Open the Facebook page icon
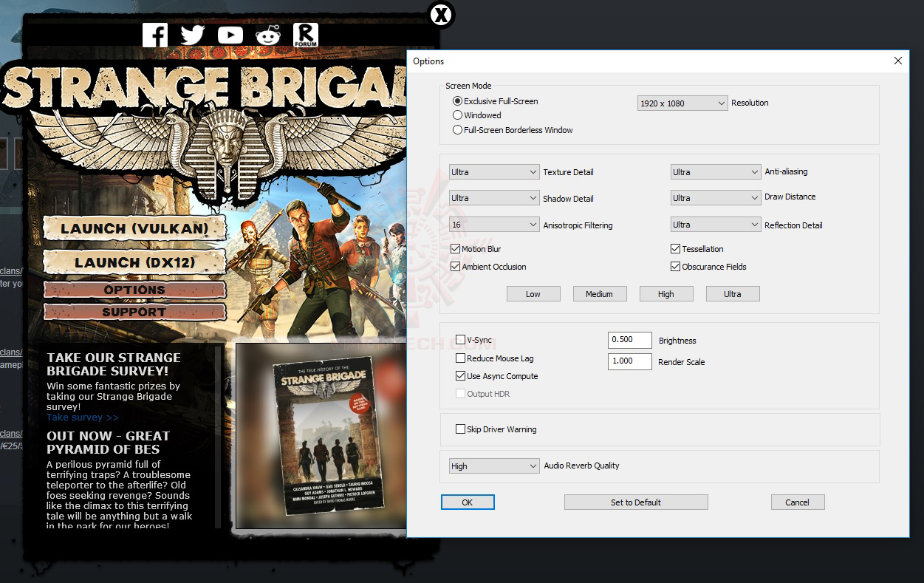Viewport: 924px width, 583px height. (x=155, y=35)
